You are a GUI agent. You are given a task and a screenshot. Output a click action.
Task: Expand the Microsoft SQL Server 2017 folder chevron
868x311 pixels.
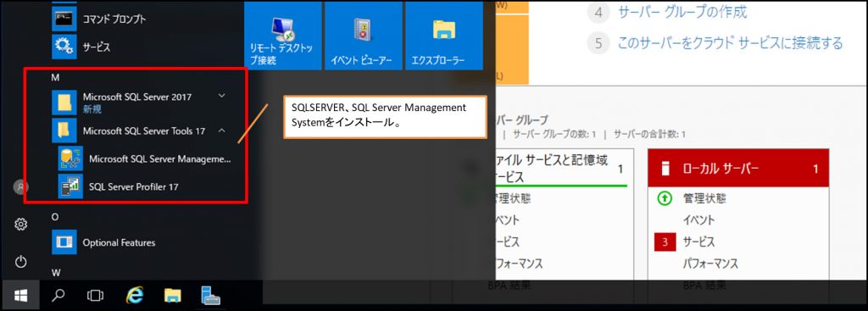click(x=222, y=96)
